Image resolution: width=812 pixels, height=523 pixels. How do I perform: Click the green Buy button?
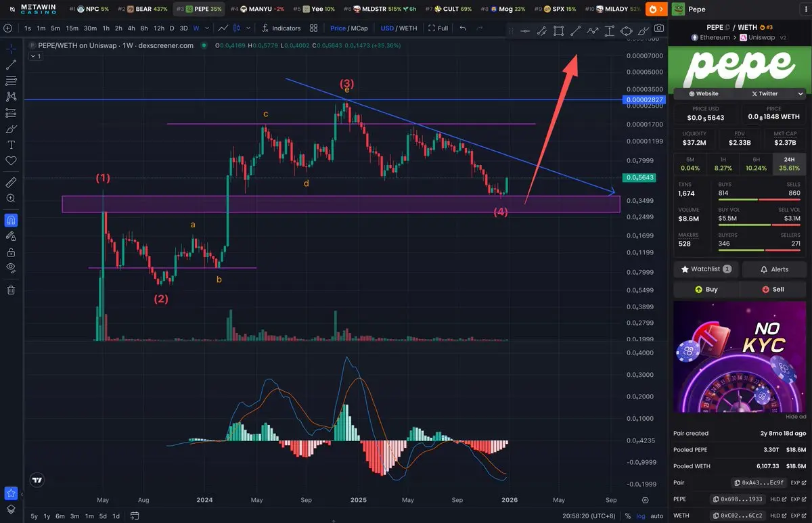pos(706,289)
